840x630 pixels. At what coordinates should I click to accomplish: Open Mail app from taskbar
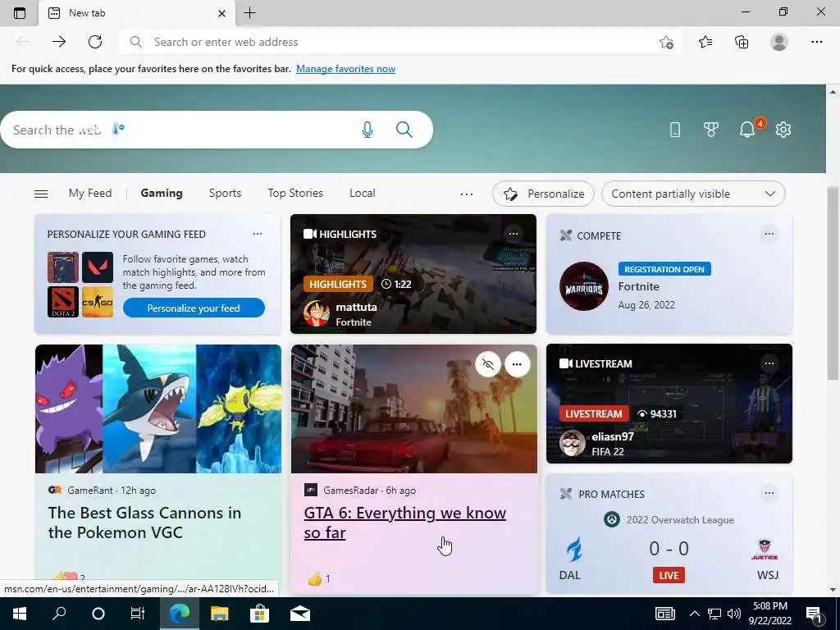click(x=300, y=614)
